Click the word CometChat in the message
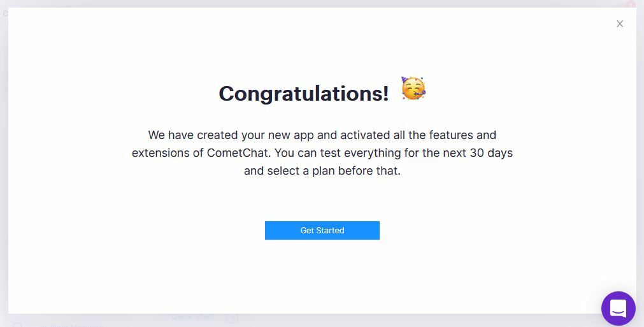The height and width of the screenshot is (327, 644). click(238, 153)
